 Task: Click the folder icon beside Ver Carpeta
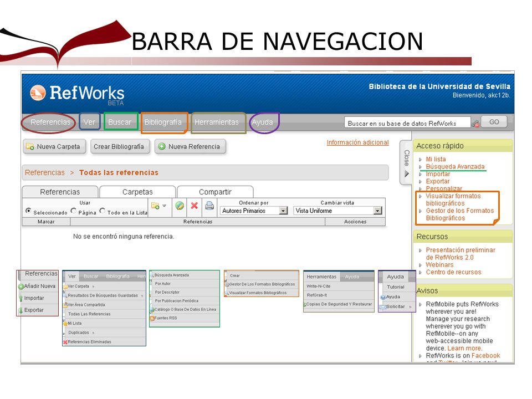coord(65,287)
